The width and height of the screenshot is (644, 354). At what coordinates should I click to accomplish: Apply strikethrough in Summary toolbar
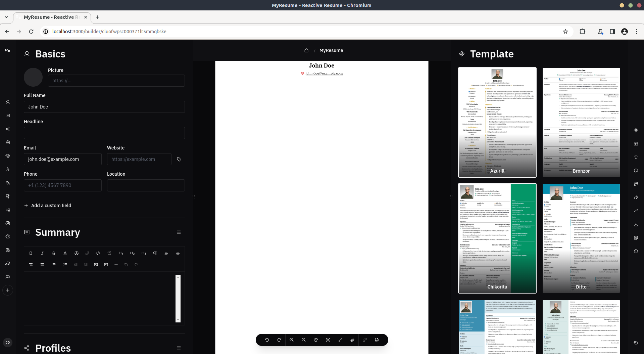pyautogui.click(x=54, y=253)
